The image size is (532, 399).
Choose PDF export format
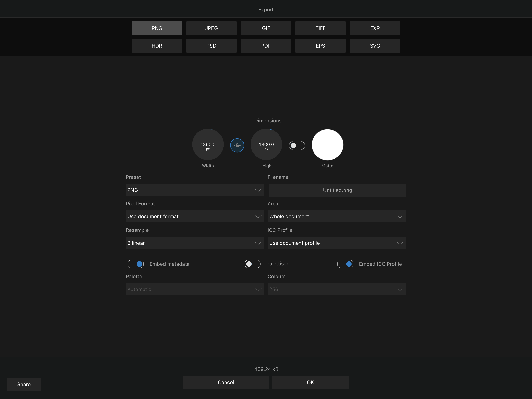pyautogui.click(x=266, y=46)
